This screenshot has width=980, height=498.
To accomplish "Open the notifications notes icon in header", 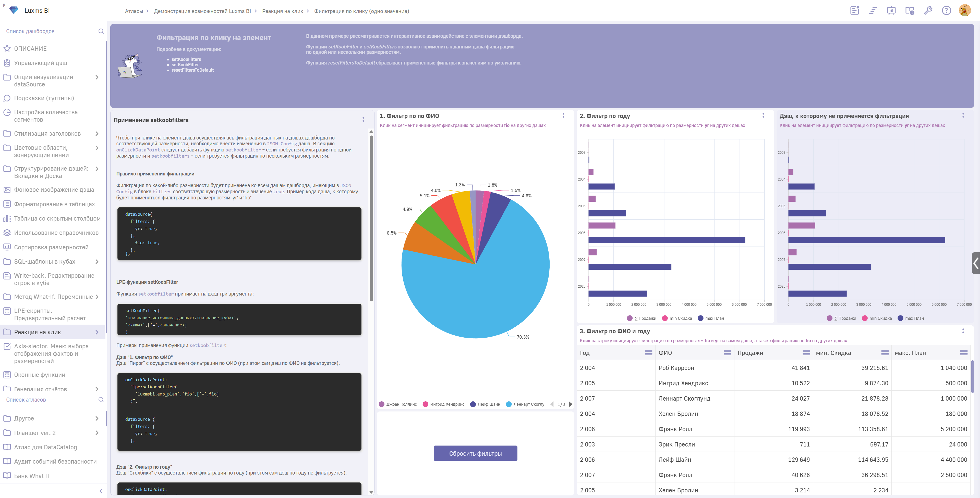I will coord(854,11).
